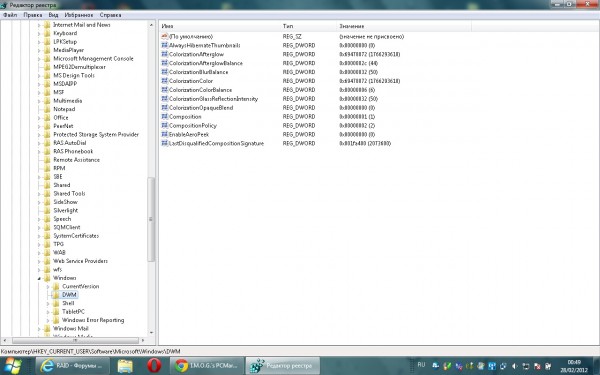The width and height of the screenshot is (600, 375).
Task: Expand the Windows Mail key
Action: [39, 329]
